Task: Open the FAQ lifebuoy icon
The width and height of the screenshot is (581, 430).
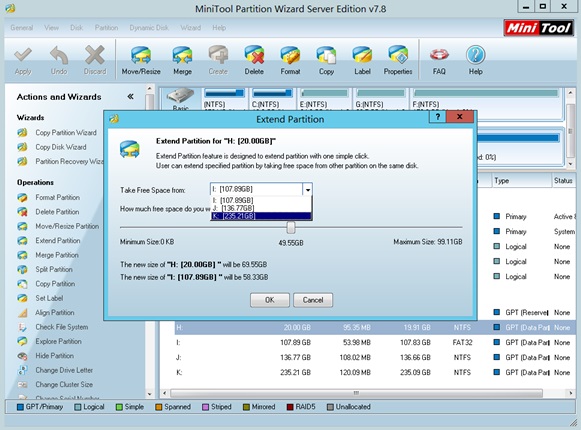Action: pyautogui.click(x=439, y=61)
